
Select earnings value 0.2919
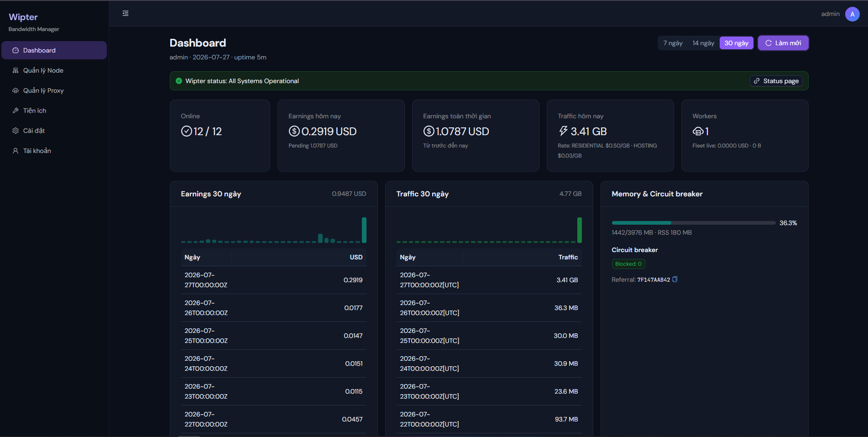point(353,280)
